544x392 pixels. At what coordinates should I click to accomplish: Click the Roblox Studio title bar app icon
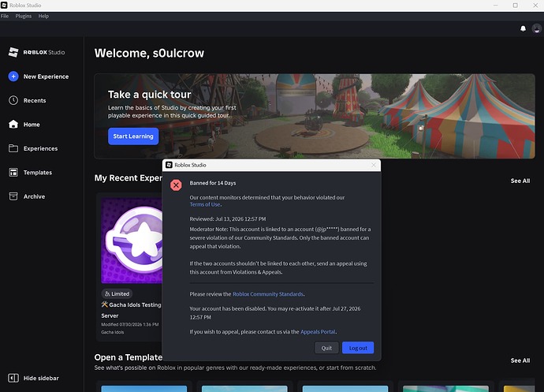click(x=4, y=6)
